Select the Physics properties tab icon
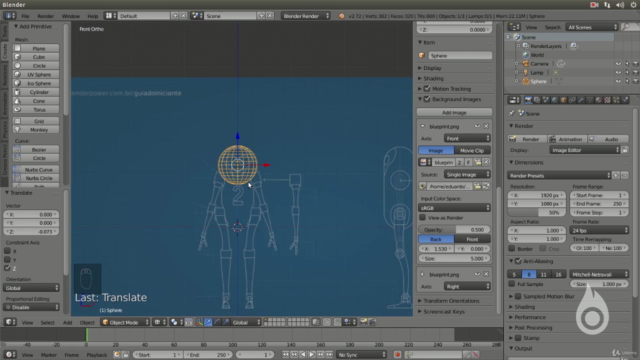Viewport: 640px width, 360px height. point(625,100)
